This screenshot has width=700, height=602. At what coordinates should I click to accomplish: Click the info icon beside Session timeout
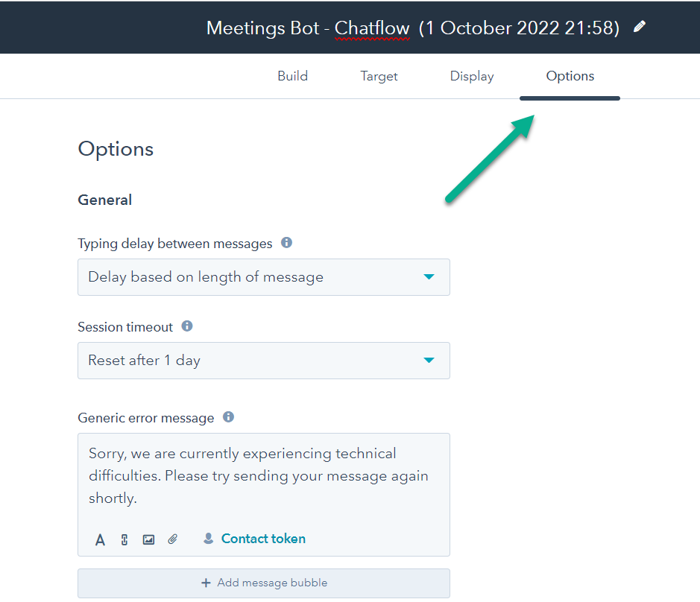(x=186, y=326)
